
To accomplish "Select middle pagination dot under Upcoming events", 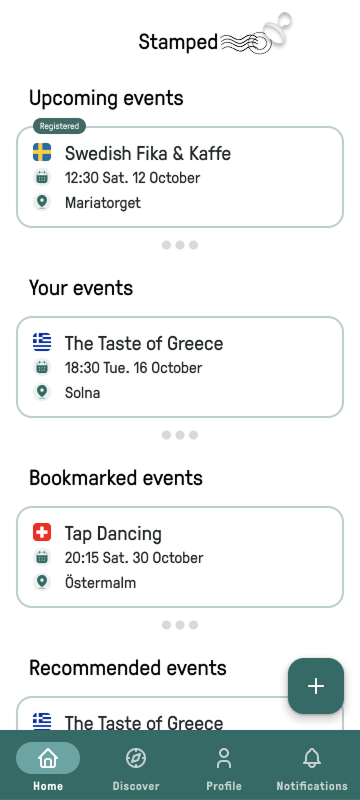I will tap(180, 245).
